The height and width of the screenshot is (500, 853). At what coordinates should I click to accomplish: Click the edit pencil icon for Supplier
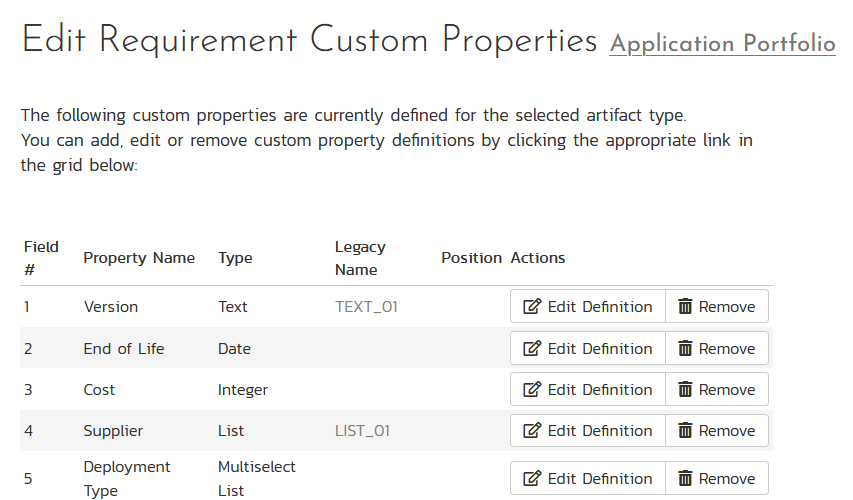533,431
